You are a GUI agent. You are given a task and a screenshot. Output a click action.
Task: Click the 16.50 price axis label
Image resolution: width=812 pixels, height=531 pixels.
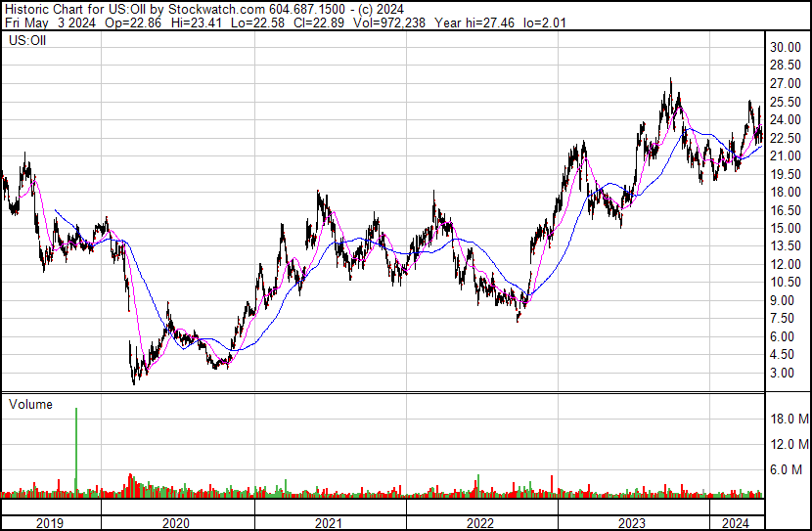coord(786,210)
